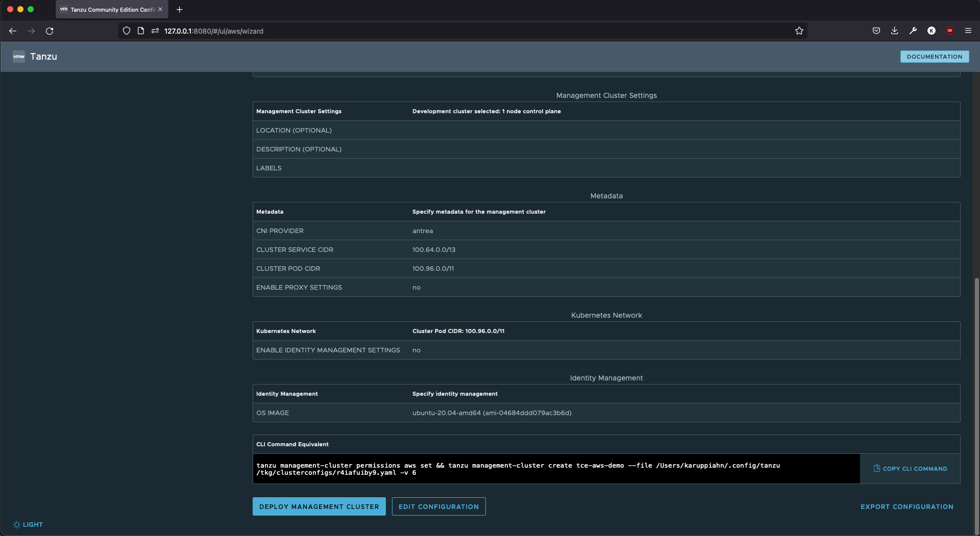The width and height of the screenshot is (980, 536).
Task: Click the macOS green fullscreen button
Action: pos(31,9)
